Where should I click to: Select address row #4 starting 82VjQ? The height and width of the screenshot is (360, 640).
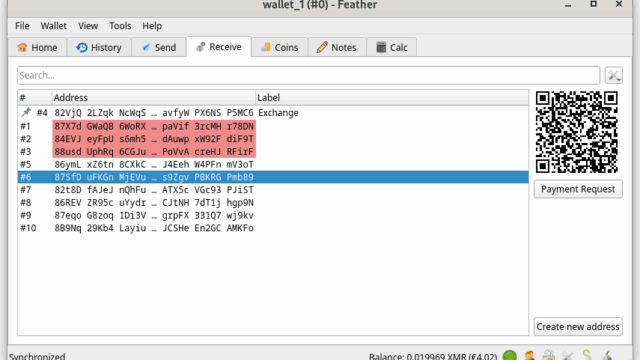pyautogui.click(x=273, y=113)
